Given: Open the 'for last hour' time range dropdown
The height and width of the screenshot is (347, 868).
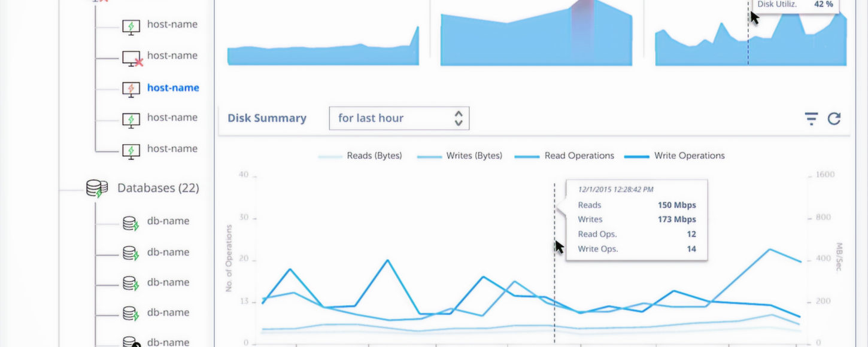Looking at the screenshot, I should 399,118.
